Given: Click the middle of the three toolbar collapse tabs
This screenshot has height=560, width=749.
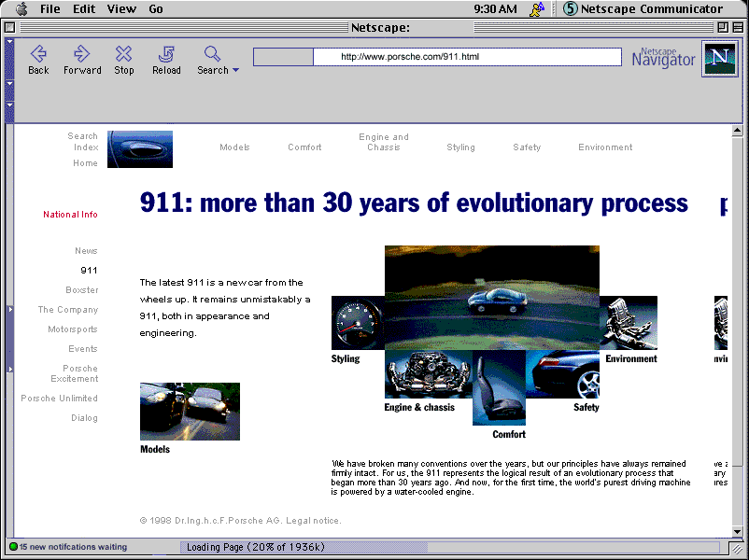Looking at the screenshot, I should (9, 91).
